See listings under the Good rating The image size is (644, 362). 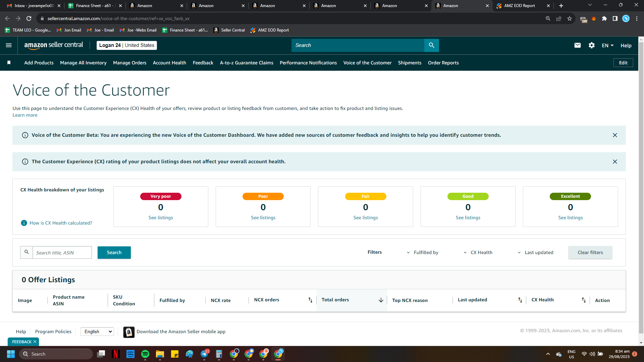(468, 218)
